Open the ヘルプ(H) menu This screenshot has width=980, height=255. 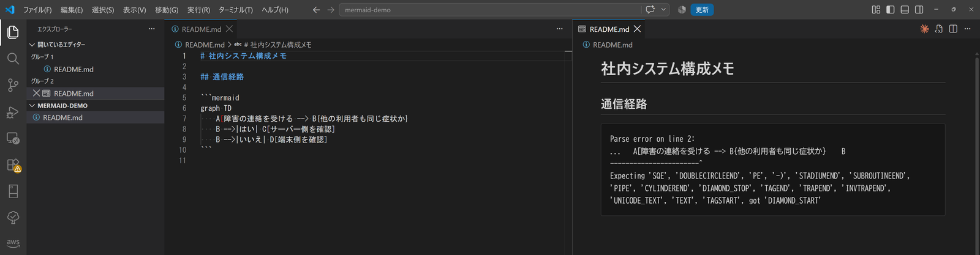click(275, 10)
